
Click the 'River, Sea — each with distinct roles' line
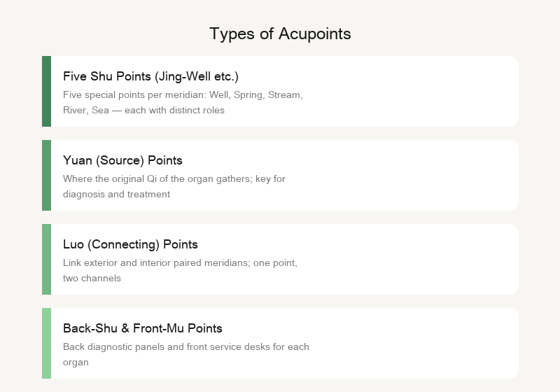pyautogui.click(x=143, y=111)
